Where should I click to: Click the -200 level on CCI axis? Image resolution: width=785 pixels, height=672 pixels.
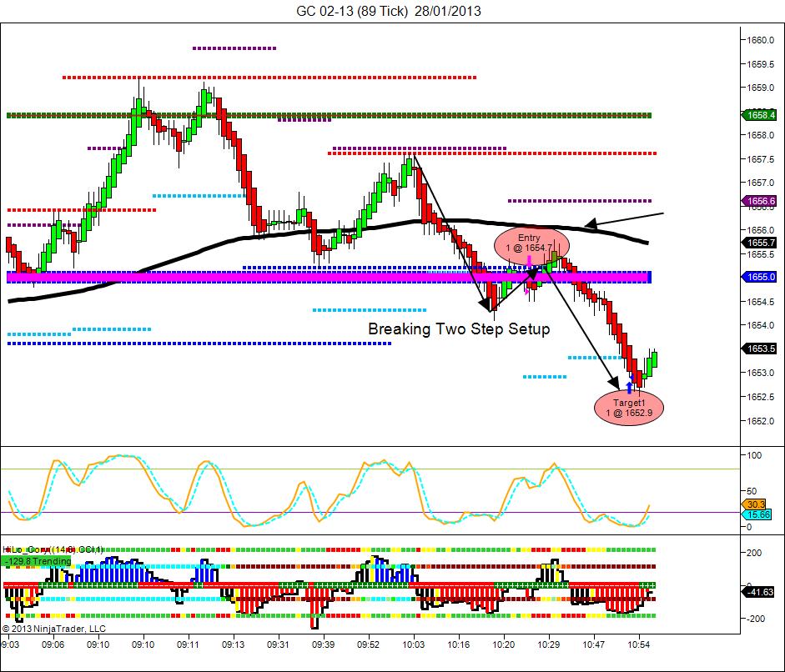coord(755,619)
